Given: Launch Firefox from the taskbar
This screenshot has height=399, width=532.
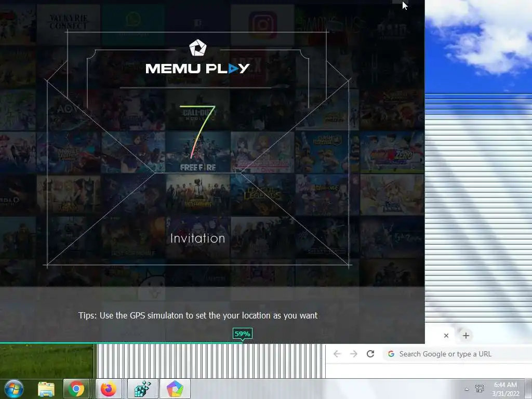Looking at the screenshot, I should click(x=109, y=389).
